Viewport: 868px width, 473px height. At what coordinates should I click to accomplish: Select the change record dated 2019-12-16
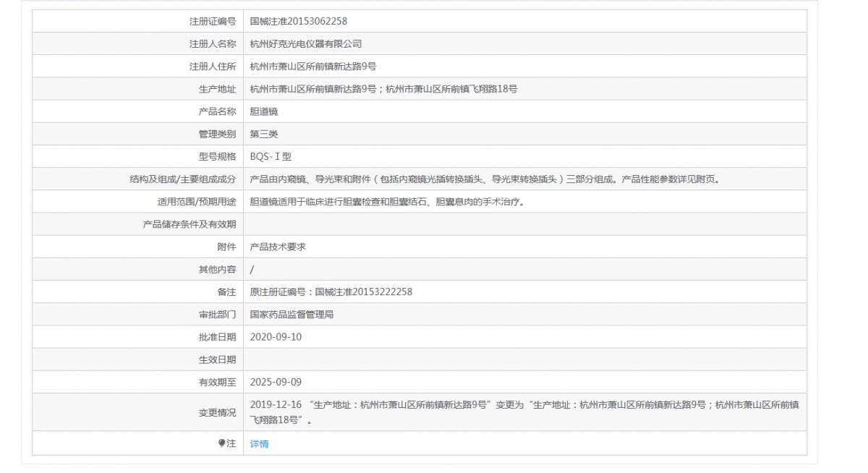pos(524,412)
